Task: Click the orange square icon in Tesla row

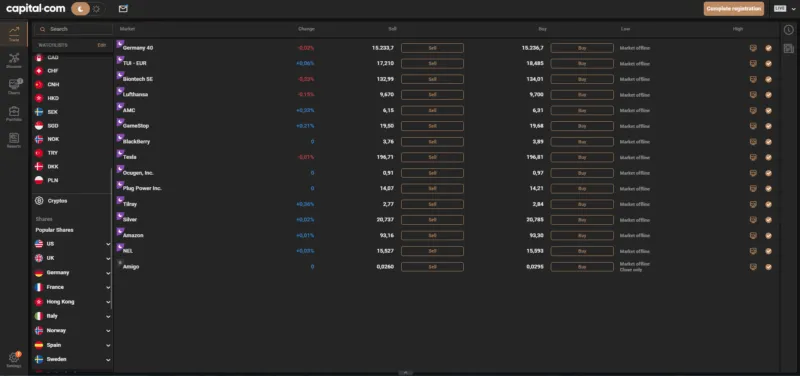Action: pos(753,157)
